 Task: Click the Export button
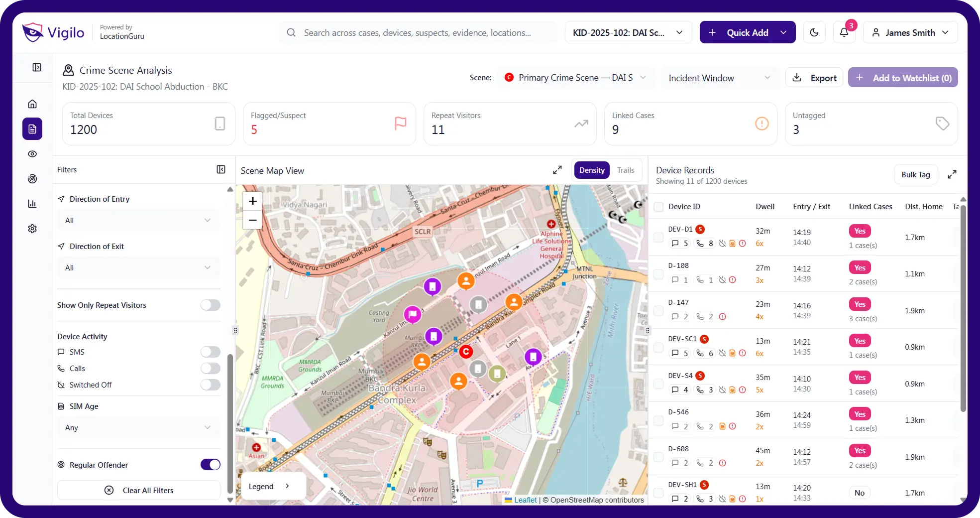pyautogui.click(x=814, y=78)
